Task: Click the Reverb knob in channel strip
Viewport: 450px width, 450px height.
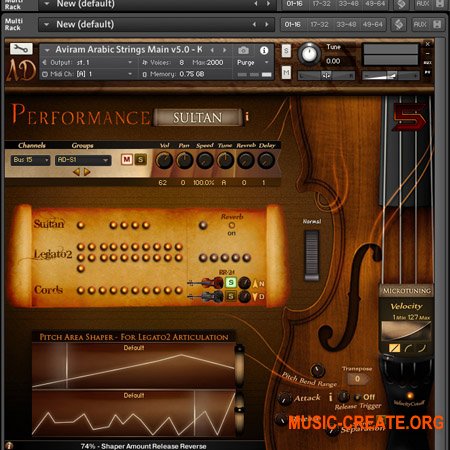Action: [x=246, y=160]
